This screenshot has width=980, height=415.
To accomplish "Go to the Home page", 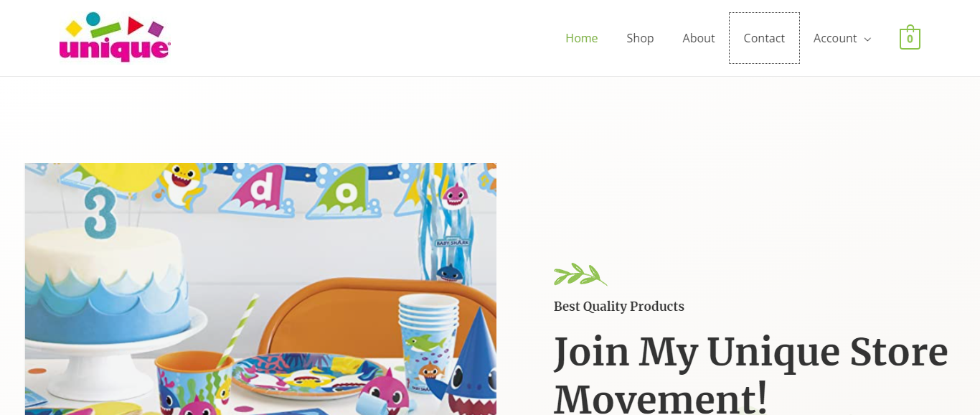I will pos(581,38).
